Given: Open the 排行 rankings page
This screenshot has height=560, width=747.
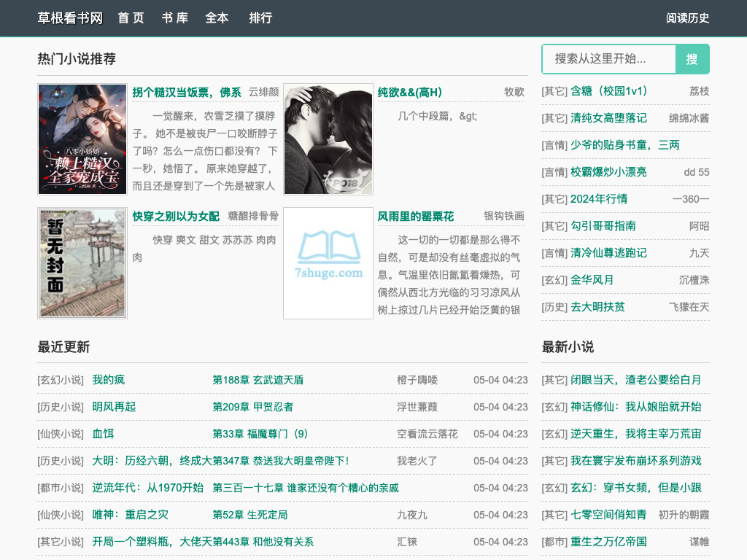Looking at the screenshot, I should 260,18.
